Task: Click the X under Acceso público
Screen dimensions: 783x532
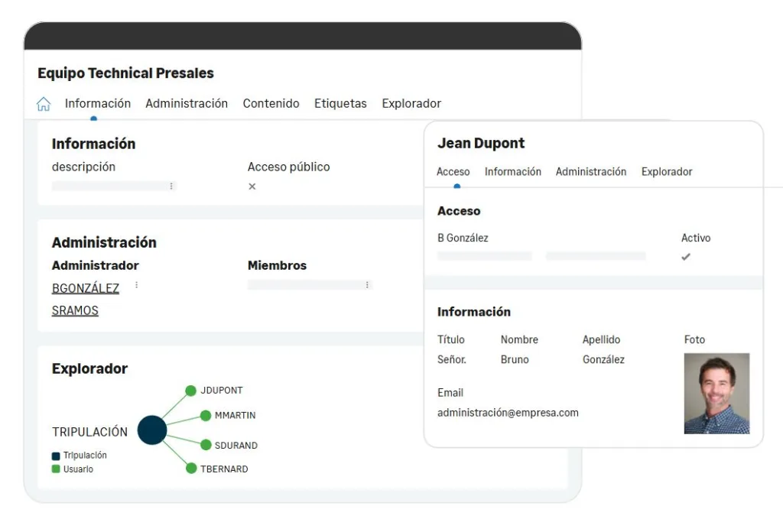Action: click(x=252, y=187)
